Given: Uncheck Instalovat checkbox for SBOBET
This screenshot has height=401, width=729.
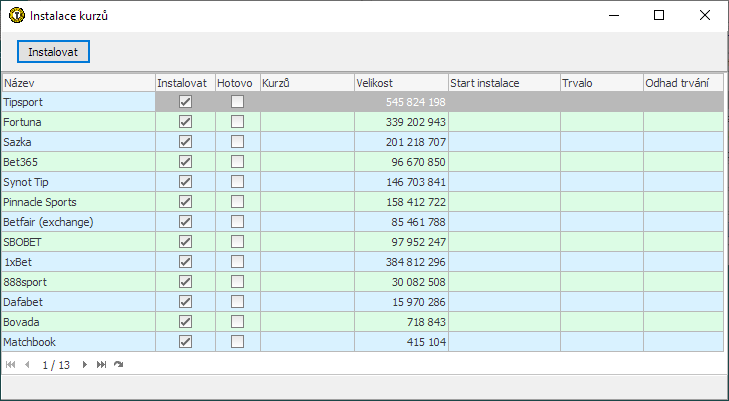Looking at the screenshot, I should (x=186, y=242).
